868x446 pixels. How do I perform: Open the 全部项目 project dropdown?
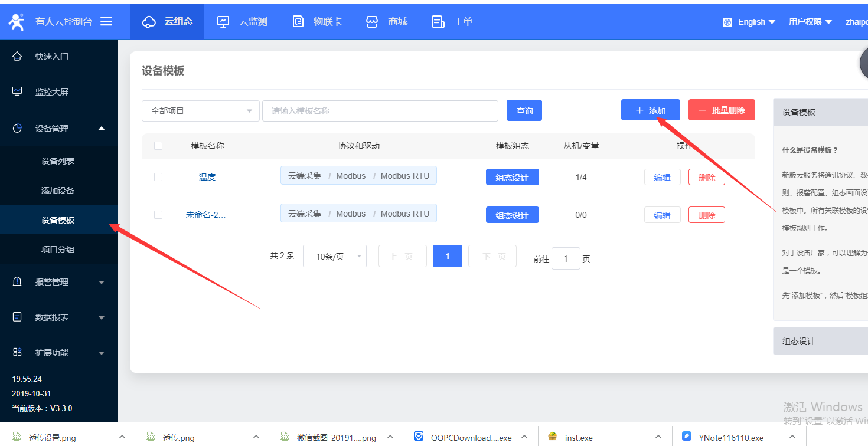click(x=200, y=111)
